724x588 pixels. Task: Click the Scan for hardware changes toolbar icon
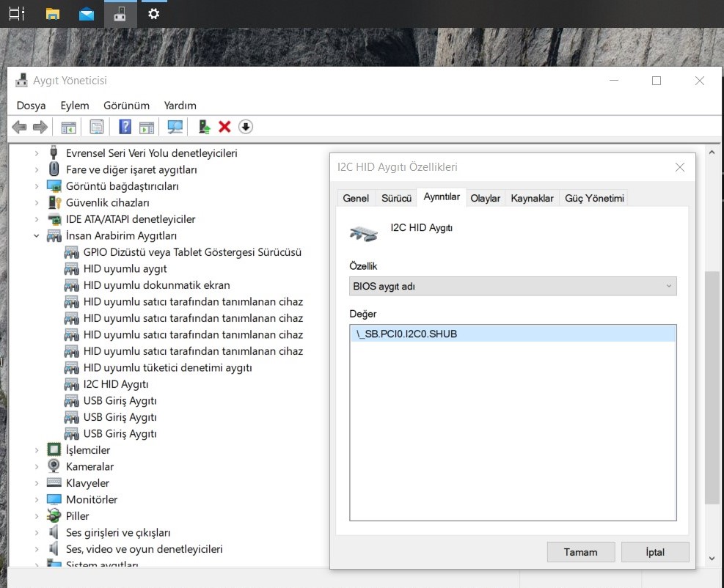pyautogui.click(x=175, y=127)
